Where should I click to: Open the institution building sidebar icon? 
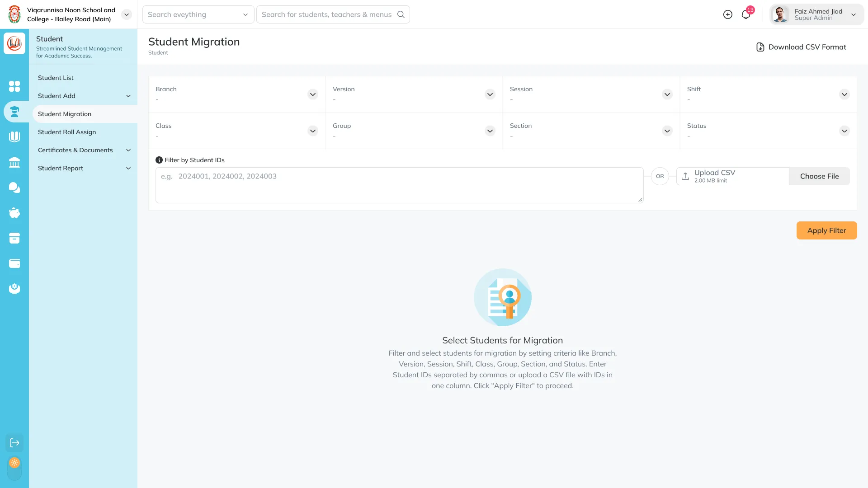(x=14, y=162)
